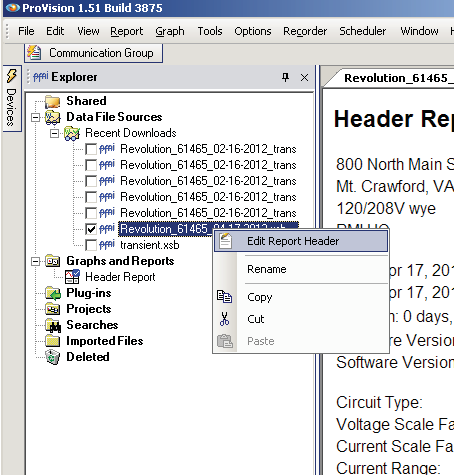Select the transient.xsb file name

[x=150, y=245]
